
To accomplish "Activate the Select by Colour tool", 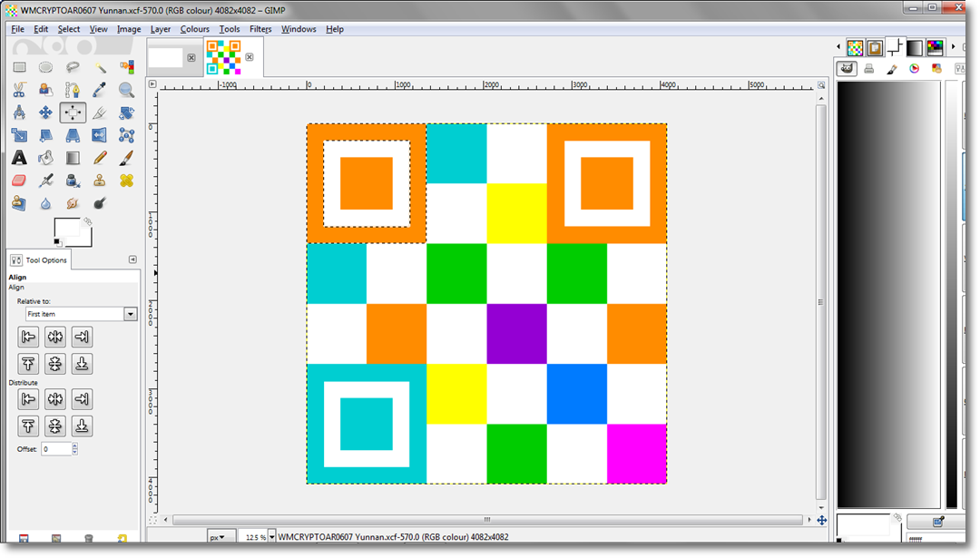I will click(x=126, y=67).
